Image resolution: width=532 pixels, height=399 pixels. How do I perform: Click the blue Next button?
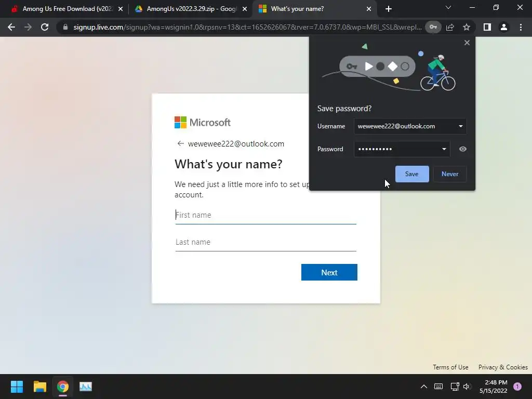tap(329, 272)
